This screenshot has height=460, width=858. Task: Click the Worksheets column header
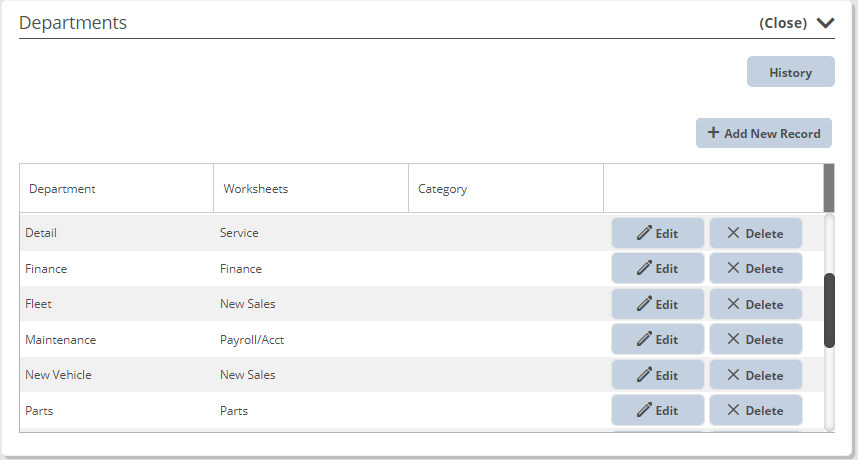(x=311, y=188)
